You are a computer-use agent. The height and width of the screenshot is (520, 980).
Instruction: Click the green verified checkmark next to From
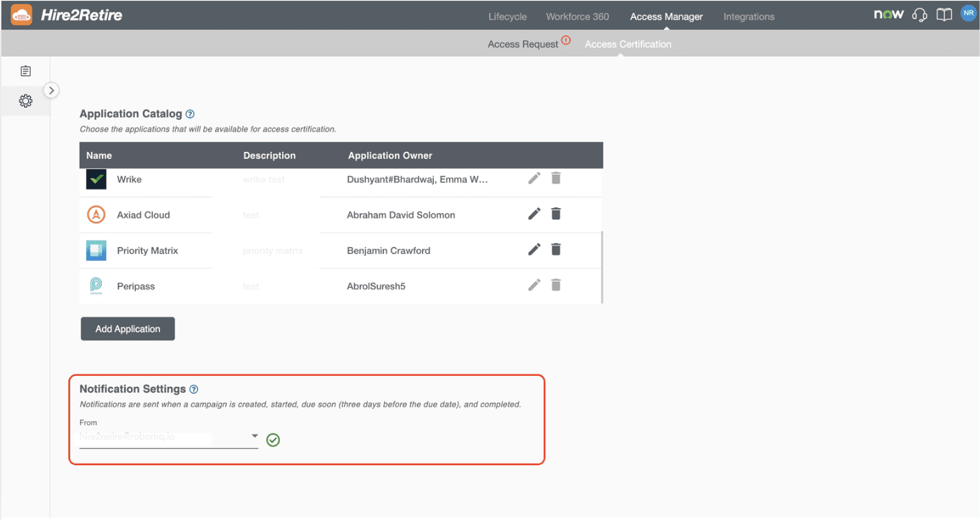coord(272,440)
